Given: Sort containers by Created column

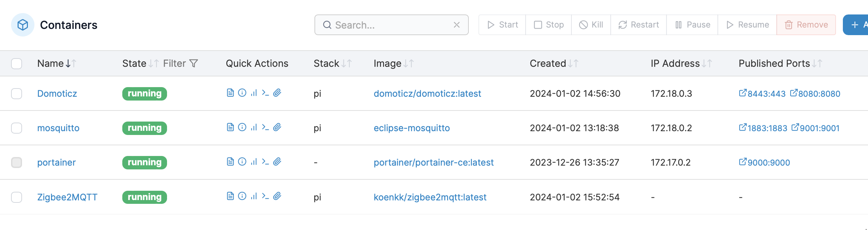Looking at the screenshot, I should coord(554,63).
